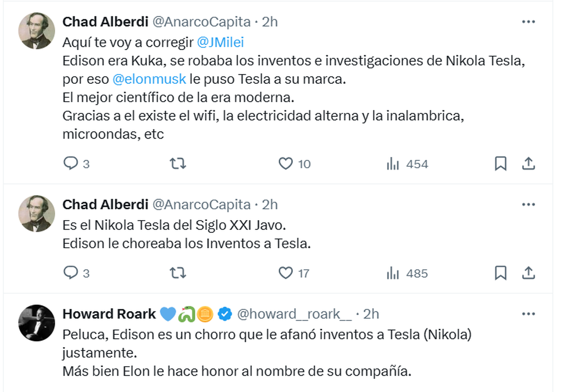Image resolution: width=562 pixels, height=392 pixels.
Task: Open the @elonmusk mention link
Action: 149,79
